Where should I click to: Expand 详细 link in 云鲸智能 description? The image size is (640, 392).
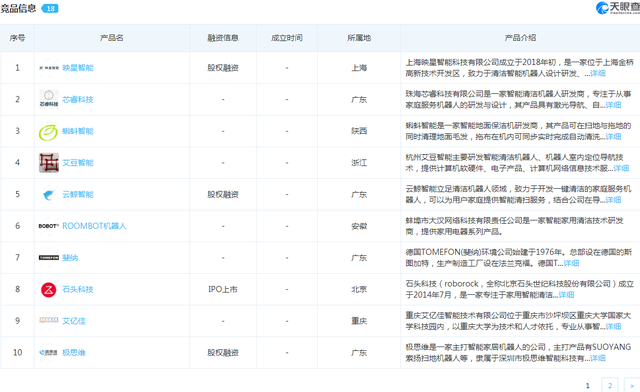613,200
